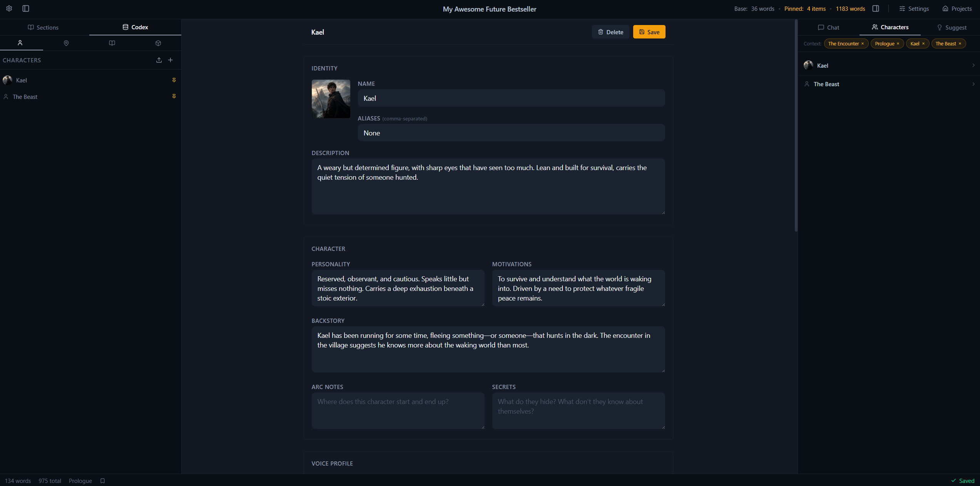Screen dimensions: 980x486
Task: Remove the Kael context chip
Action: 923,43
